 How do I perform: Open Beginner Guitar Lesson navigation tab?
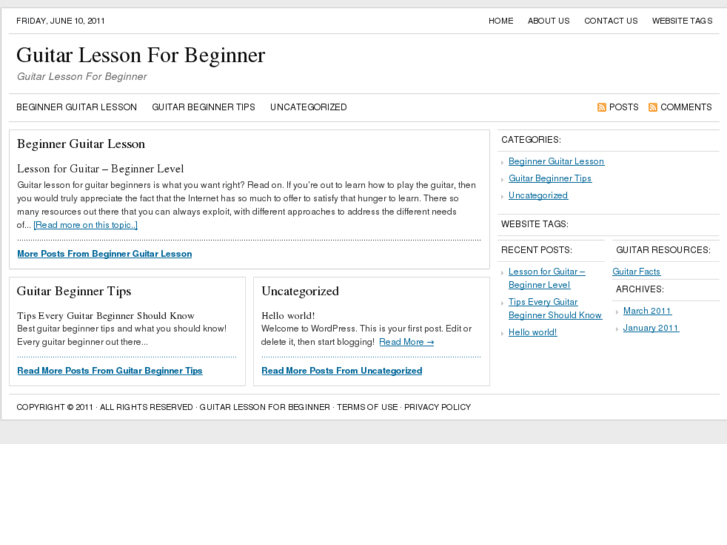[x=76, y=107]
